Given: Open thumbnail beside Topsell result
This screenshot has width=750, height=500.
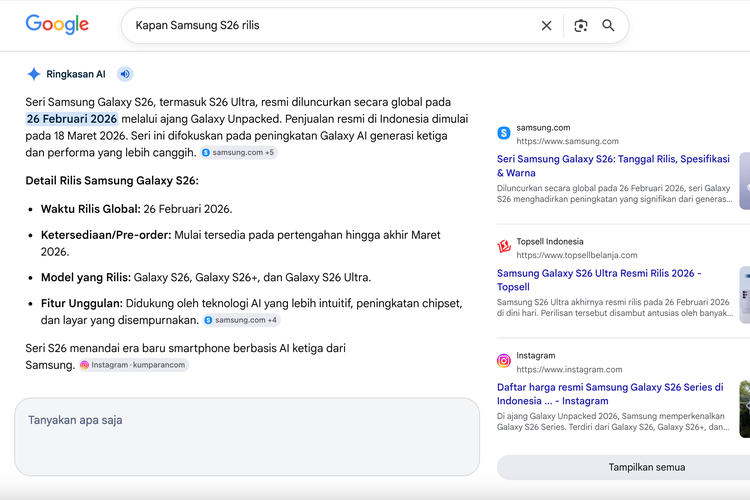Looking at the screenshot, I should click(745, 295).
